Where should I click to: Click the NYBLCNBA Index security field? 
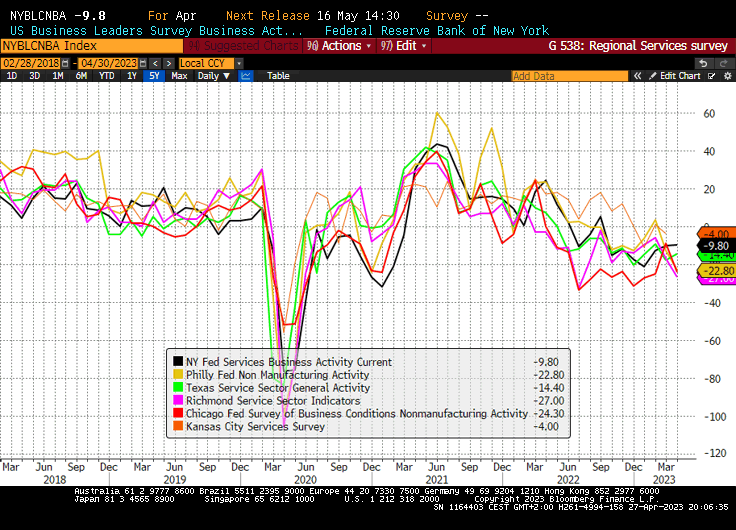click(92, 46)
